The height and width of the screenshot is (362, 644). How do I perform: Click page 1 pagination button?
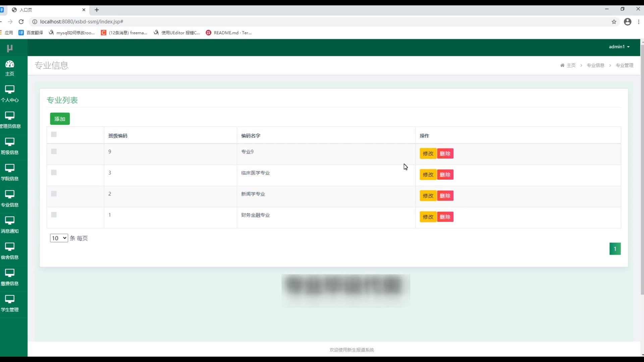pyautogui.click(x=615, y=249)
